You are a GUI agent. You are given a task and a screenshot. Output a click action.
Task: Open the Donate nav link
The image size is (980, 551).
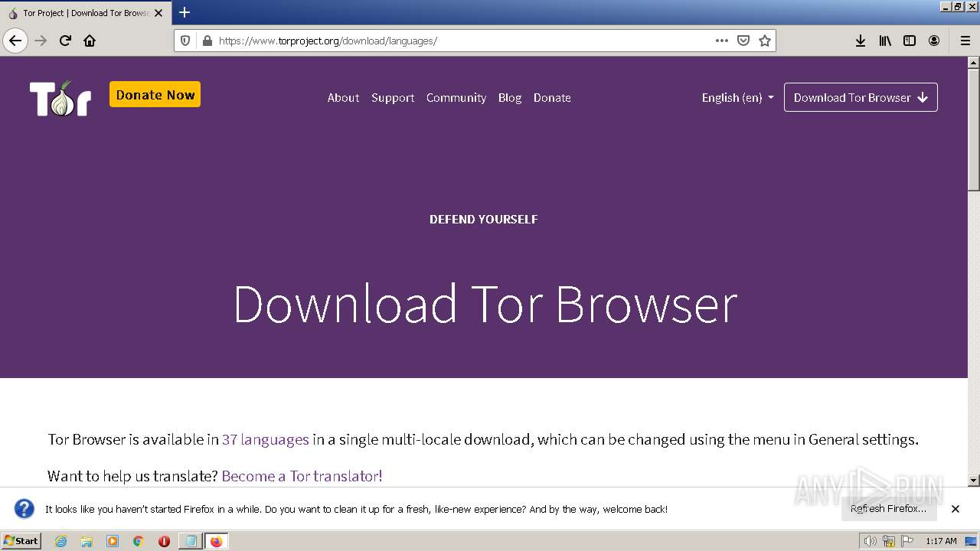pyautogui.click(x=552, y=97)
